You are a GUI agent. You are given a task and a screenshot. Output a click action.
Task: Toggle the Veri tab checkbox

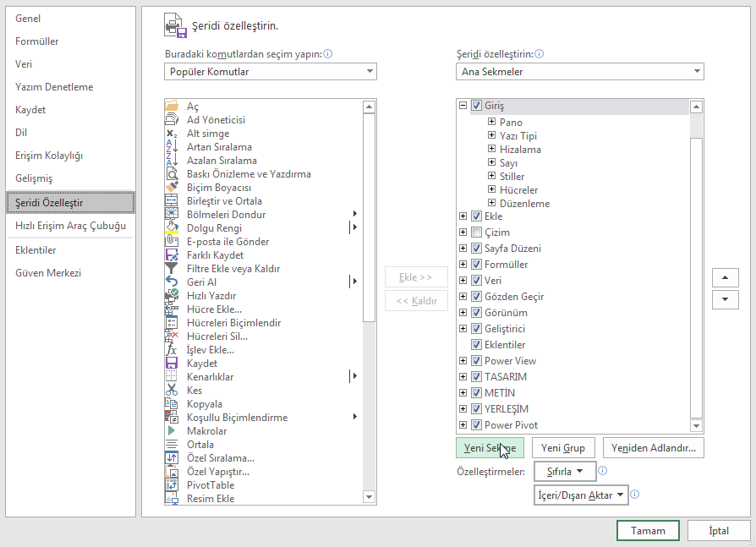(476, 280)
